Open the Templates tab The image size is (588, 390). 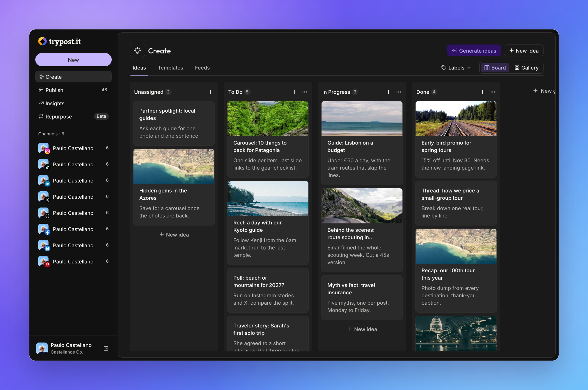click(x=171, y=68)
